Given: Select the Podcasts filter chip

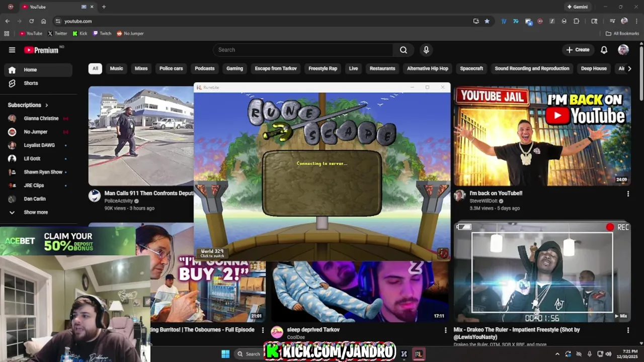Looking at the screenshot, I should pyautogui.click(x=204, y=68).
